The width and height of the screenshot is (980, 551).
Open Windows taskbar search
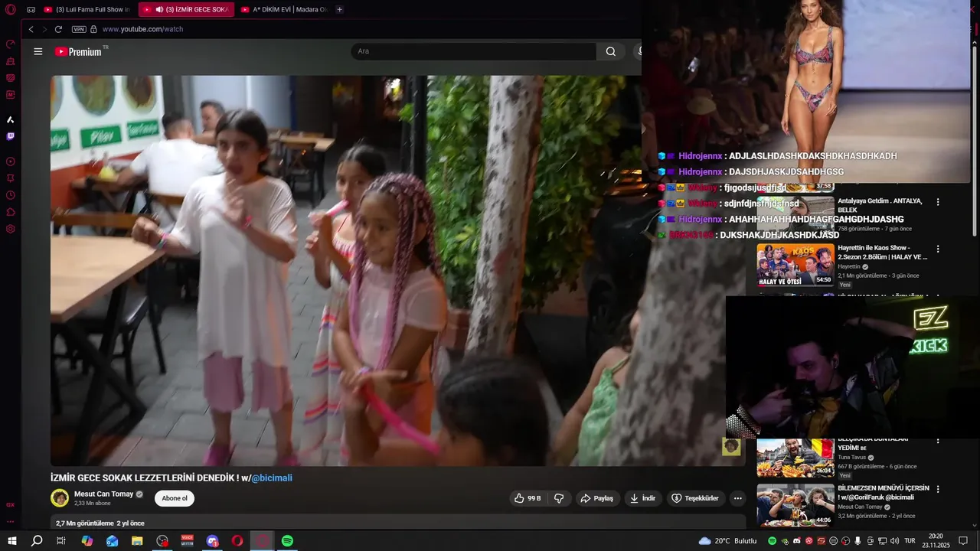coord(37,541)
